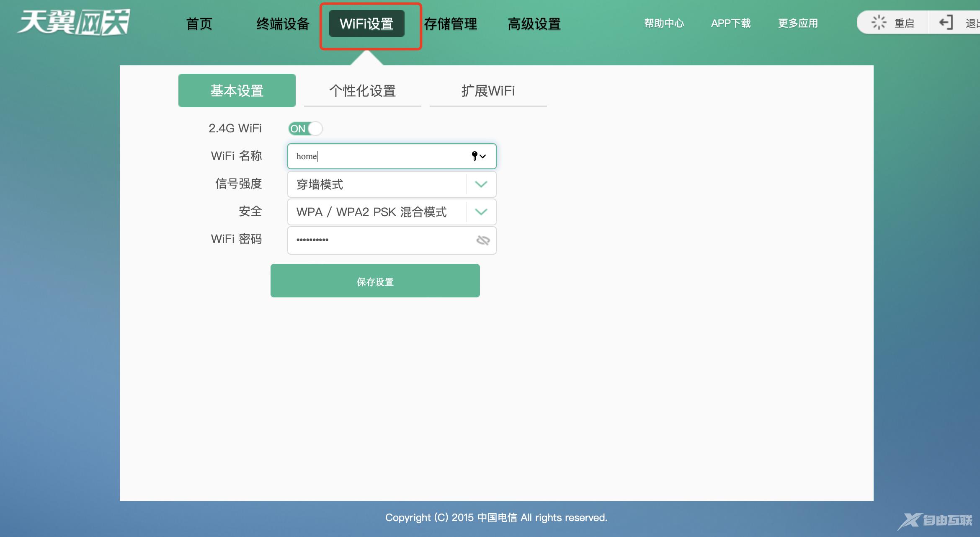The height and width of the screenshot is (537, 980).
Task: Open the 穿墙模式 combo box
Action: coord(377,184)
